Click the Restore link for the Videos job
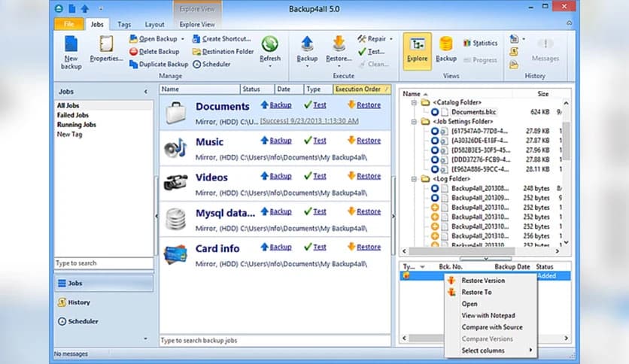Viewport: 629px width, 364px height. [x=369, y=176]
